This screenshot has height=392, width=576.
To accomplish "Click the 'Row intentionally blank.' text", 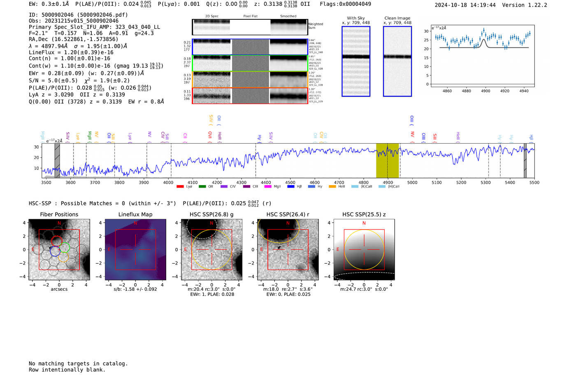I will pyautogui.click(x=67, y=370).
